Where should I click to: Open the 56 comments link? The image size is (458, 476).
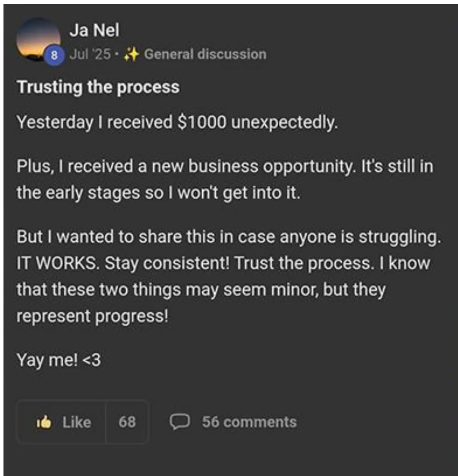coord(249,422)
